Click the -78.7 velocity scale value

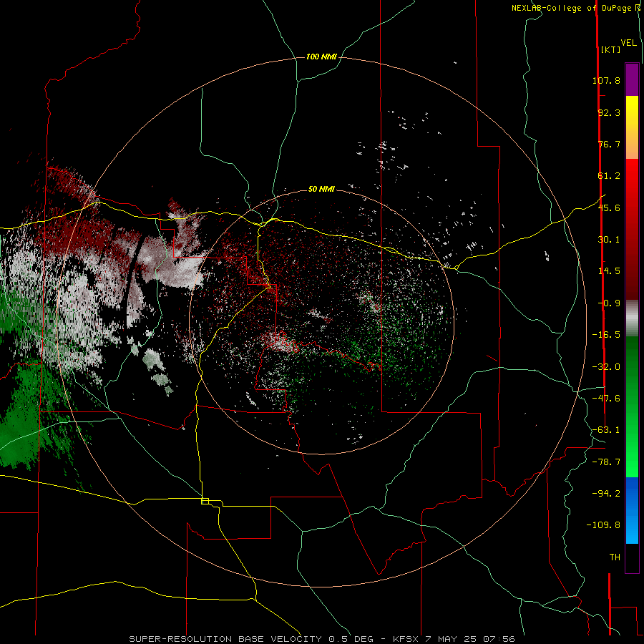tap(606, 462)
